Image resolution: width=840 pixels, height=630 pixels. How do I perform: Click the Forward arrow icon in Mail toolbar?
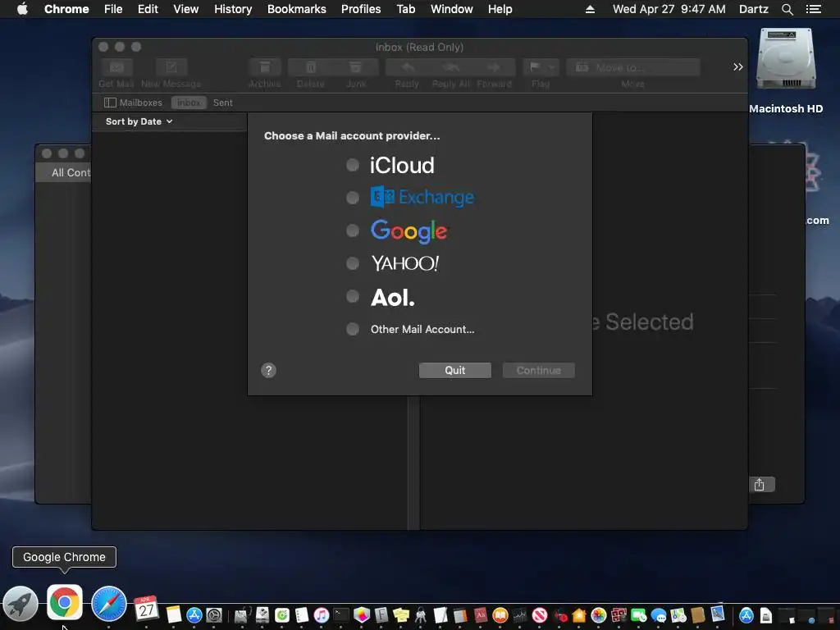coord(494,67)
